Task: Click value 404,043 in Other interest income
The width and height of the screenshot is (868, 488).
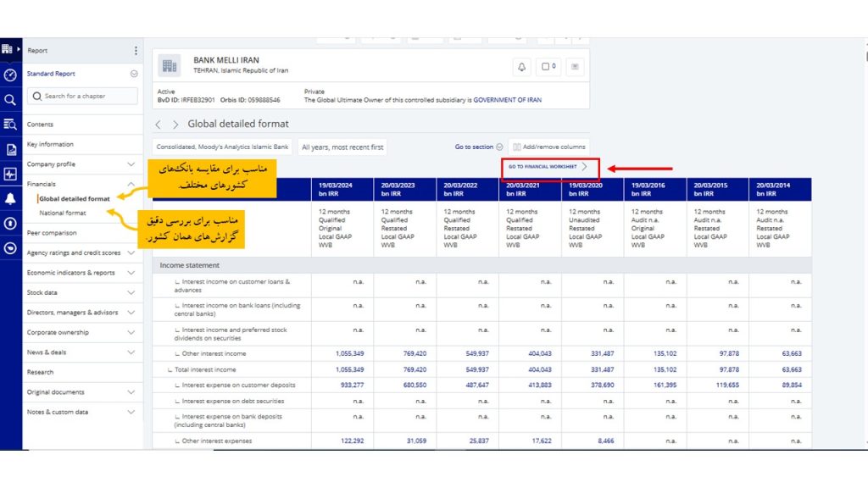Action: (540, 353)
